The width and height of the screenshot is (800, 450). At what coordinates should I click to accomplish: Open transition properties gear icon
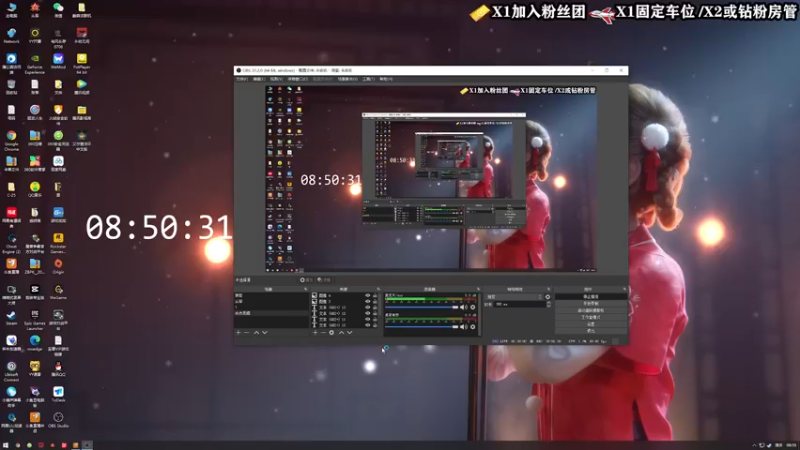pyautogui.click(x=548, y=297)
